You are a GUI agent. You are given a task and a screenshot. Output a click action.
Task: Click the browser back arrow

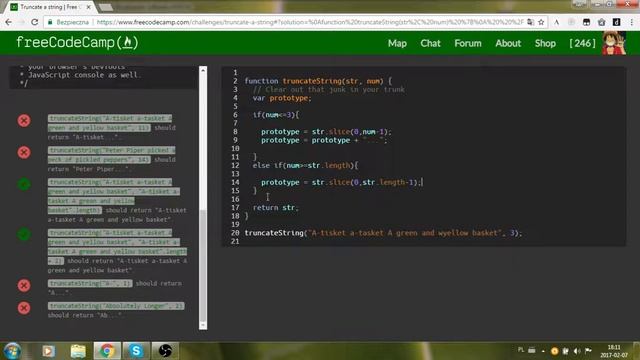coord(9,22)
